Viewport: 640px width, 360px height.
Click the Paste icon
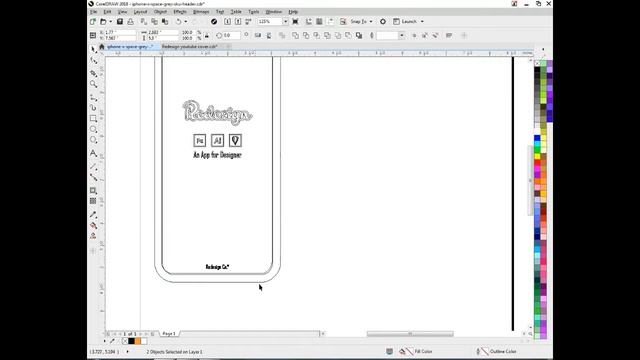coord(165,21)
